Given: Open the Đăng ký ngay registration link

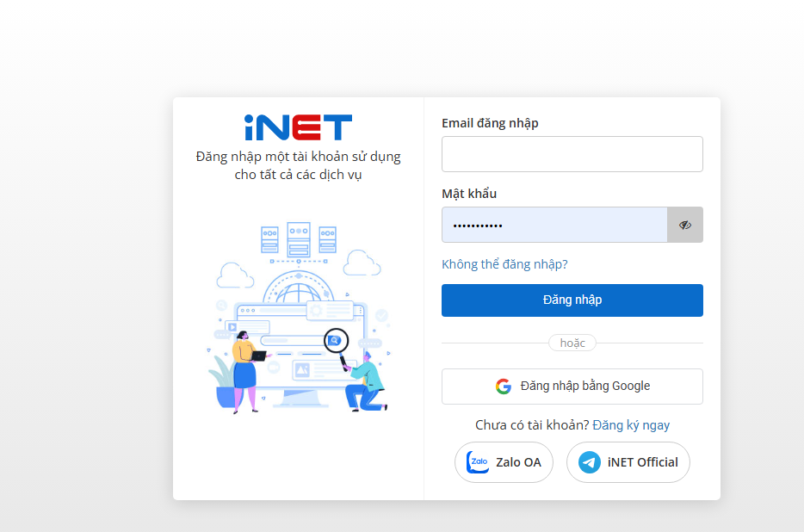Looking at the screenshot, I should pyautogui.click(x=631, y=425).
